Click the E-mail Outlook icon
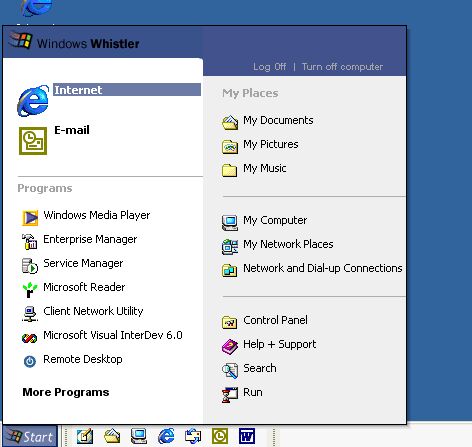This screenshot has height=447, width=472. click(x=33, y=141)
